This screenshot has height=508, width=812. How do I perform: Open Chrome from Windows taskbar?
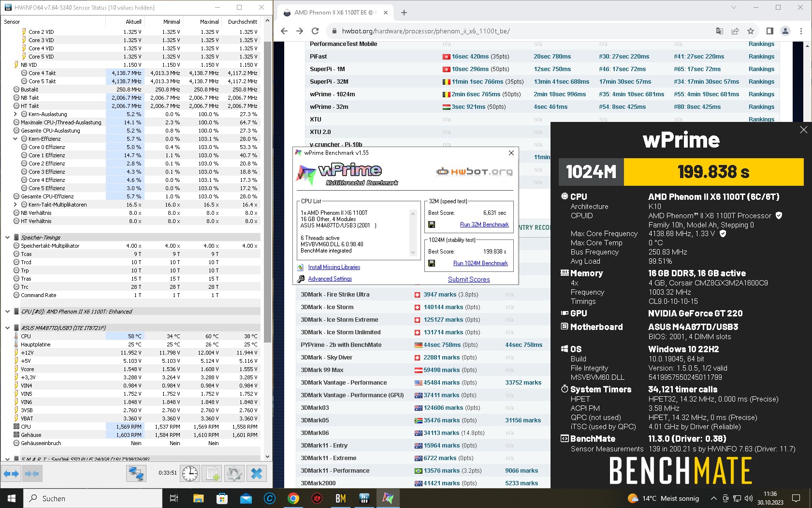(293, 498)
